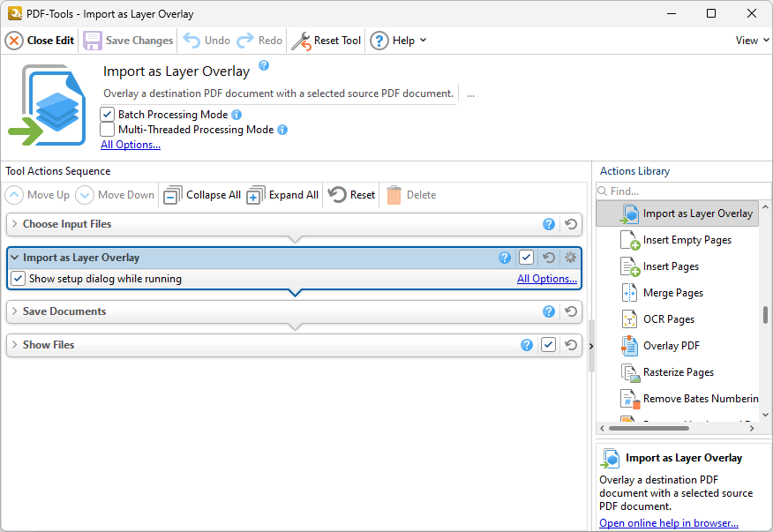
Task: Open the View dropdown menu
Action: [x=749, y=40]
